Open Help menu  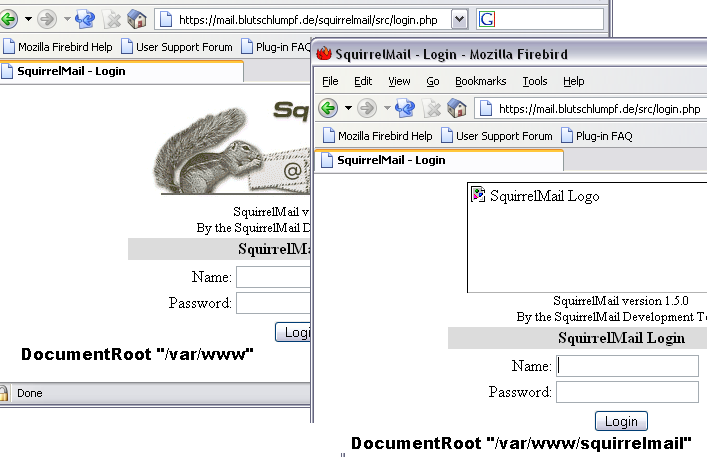[574, 81]
